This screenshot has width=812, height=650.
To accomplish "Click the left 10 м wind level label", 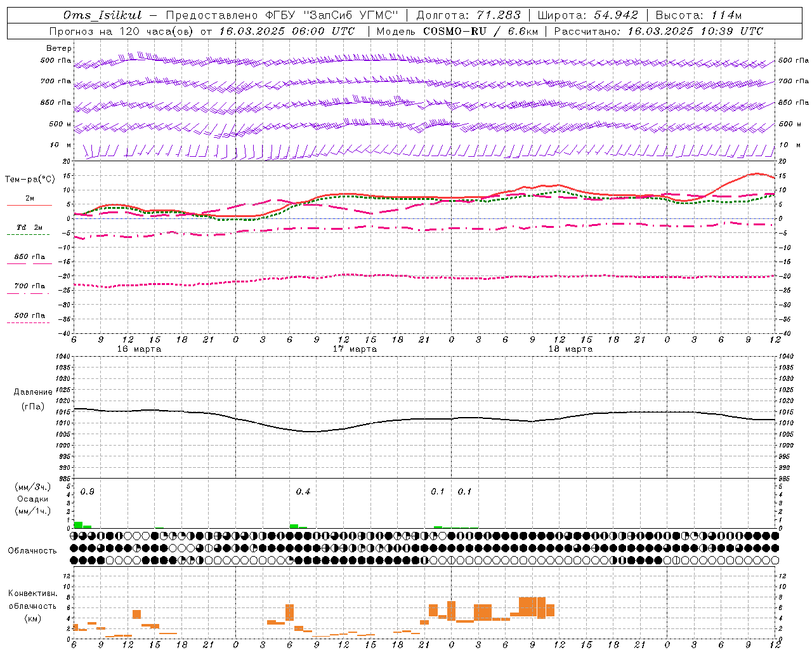I will 61,145.
